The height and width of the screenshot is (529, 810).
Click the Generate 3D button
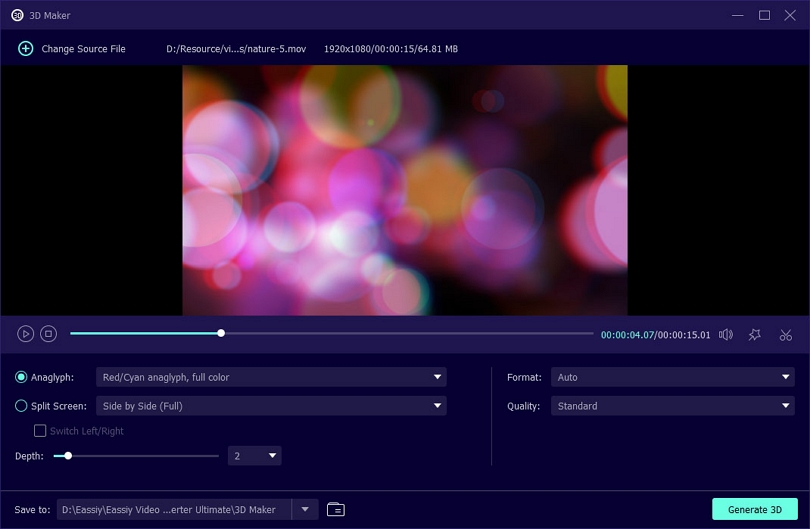point(755,509)
